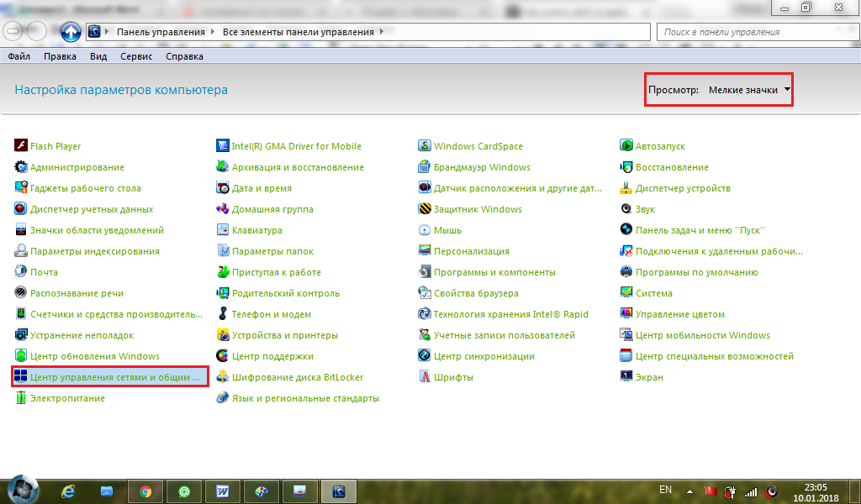Open Язык и региональные стандарты link
Screen dimensions: 861x504
pos(305,398)
